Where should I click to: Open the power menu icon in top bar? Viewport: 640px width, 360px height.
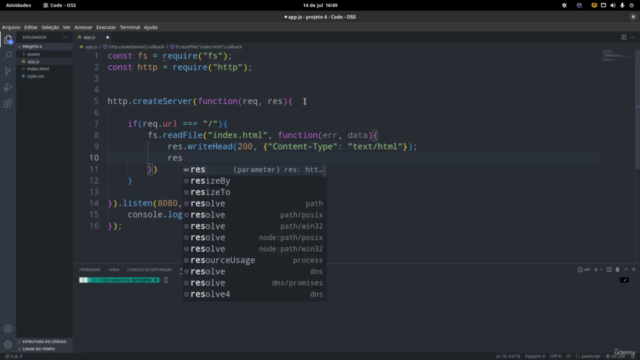click(x=631, y=5)
